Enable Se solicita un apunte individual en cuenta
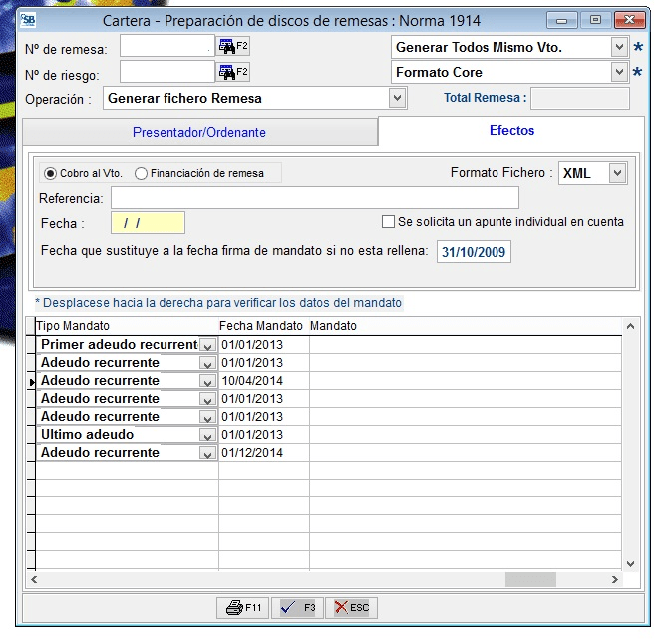 click(x=389, y=222)
